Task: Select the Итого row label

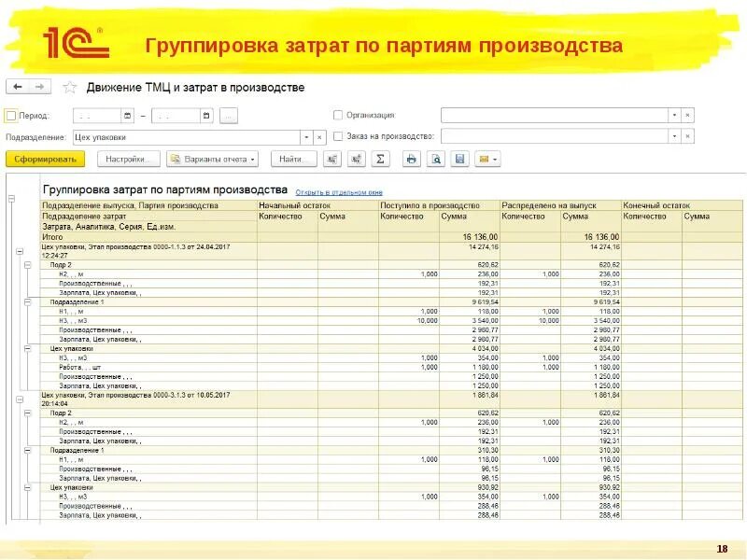Action: [52, 237]
